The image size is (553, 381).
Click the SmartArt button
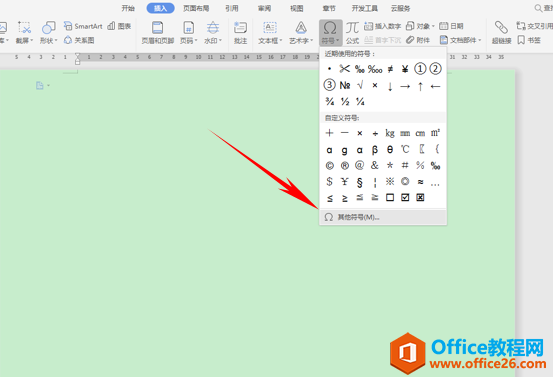click(83, 26)
